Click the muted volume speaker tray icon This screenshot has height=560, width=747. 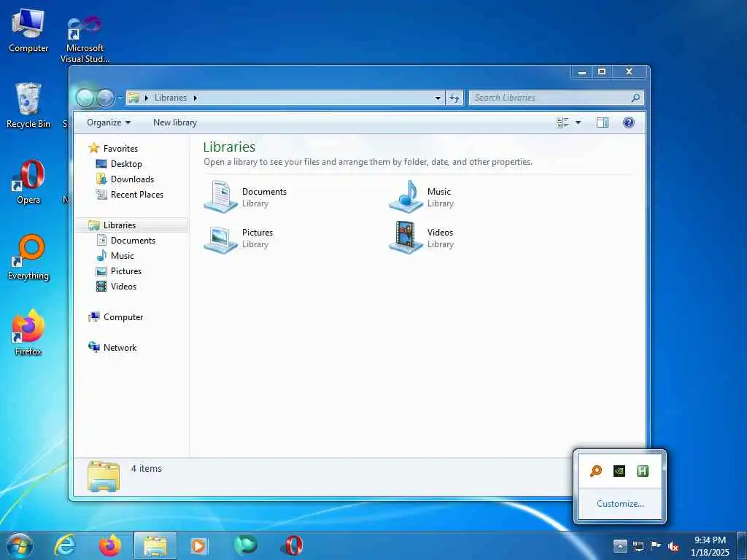[673, 546]
